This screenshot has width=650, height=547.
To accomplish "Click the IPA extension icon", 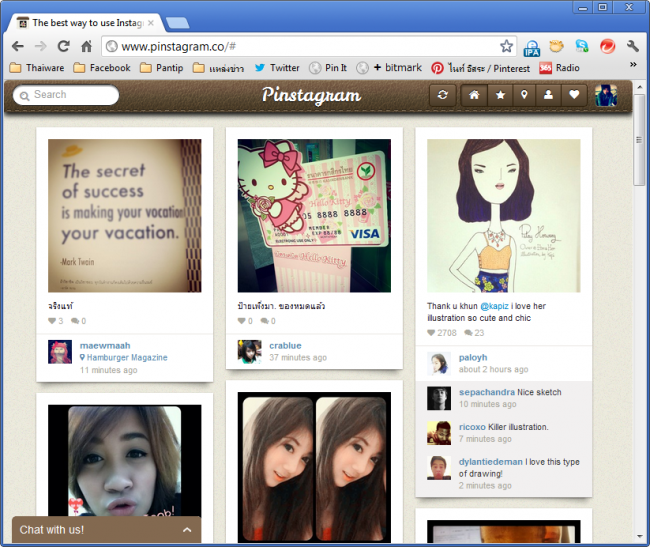I will 531,47.
